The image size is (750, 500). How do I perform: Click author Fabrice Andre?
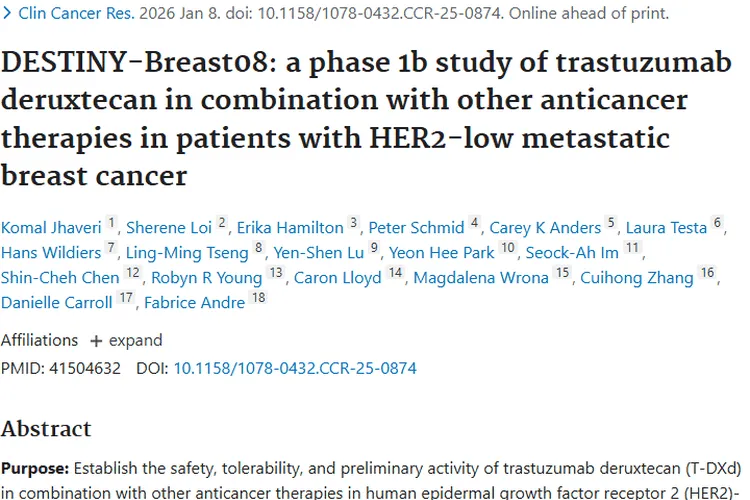point(195,302)
